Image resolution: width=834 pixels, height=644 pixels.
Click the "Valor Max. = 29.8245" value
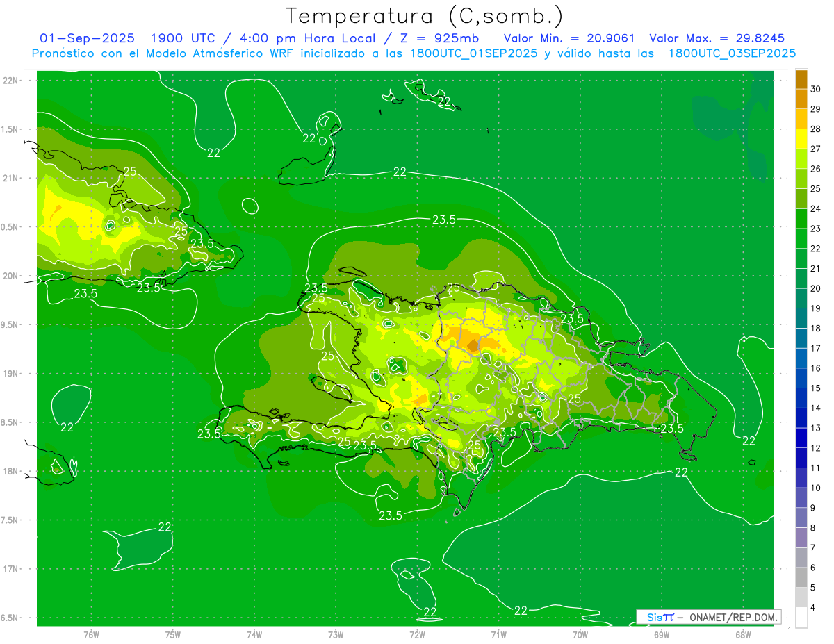[717, 38]
